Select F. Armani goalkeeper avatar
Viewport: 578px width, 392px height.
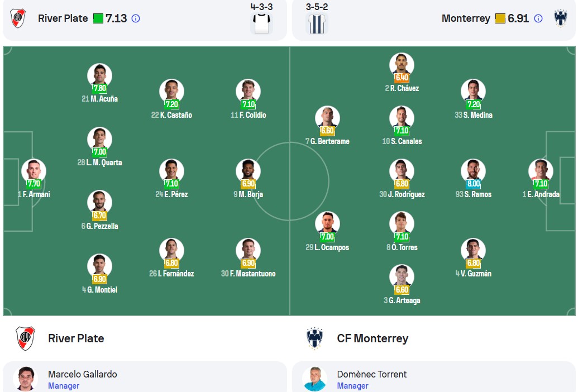(x=34, y=171)
